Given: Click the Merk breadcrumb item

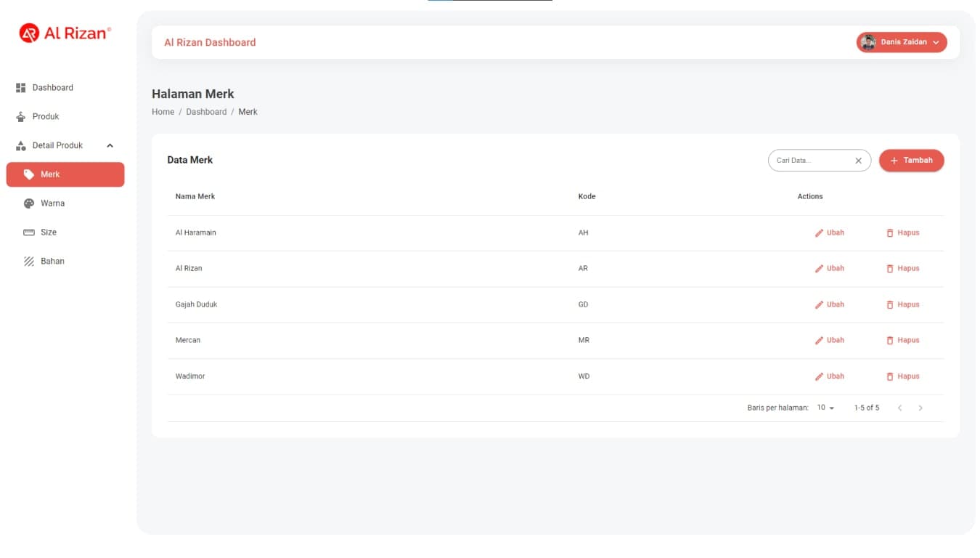Looking at the screenshot, I should 248,112.
